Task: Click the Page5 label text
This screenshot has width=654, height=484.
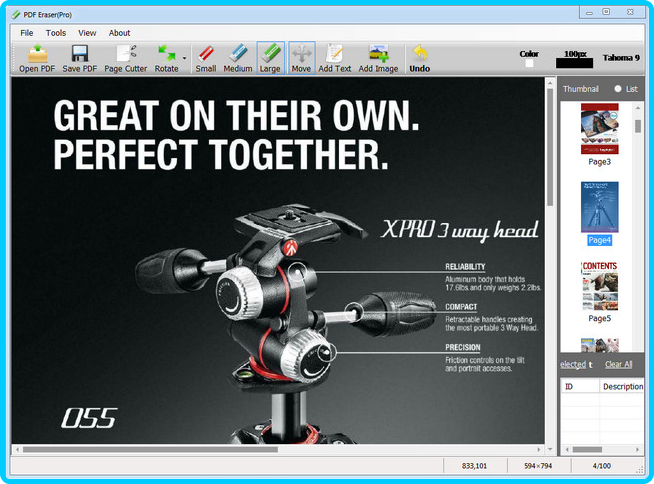Action: pyautogui.click(x=599, y=318)
